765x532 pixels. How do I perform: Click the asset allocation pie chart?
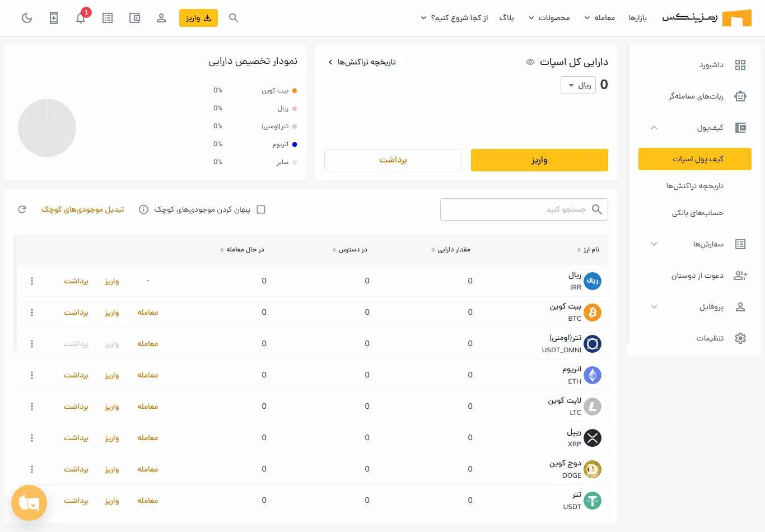coord(47,128)
